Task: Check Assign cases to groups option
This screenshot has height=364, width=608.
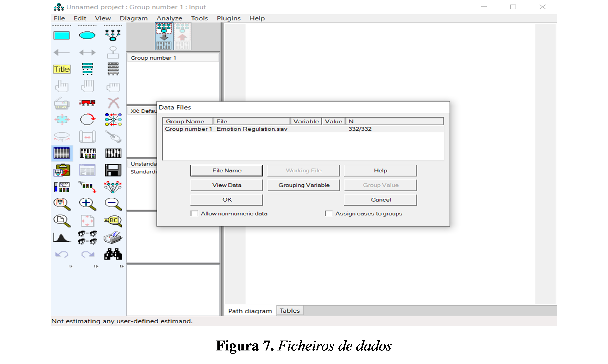Action: click(x=329, y=213)
